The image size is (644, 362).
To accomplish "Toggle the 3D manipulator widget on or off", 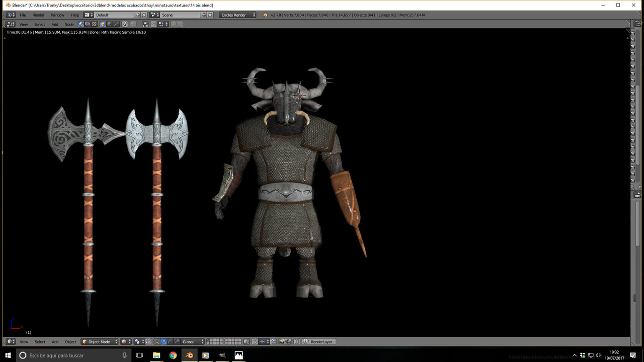I will [157, 342].
